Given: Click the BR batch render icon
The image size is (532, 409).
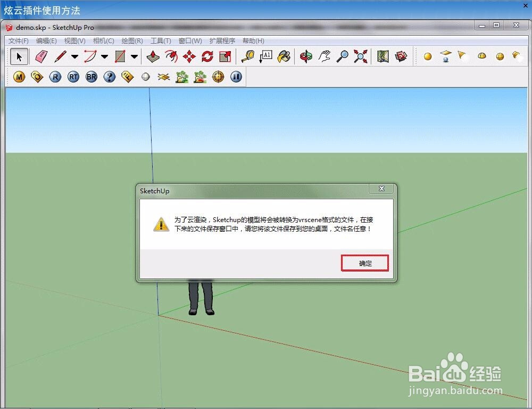Looking at the screenshot, I should click(x=90, y=77).
